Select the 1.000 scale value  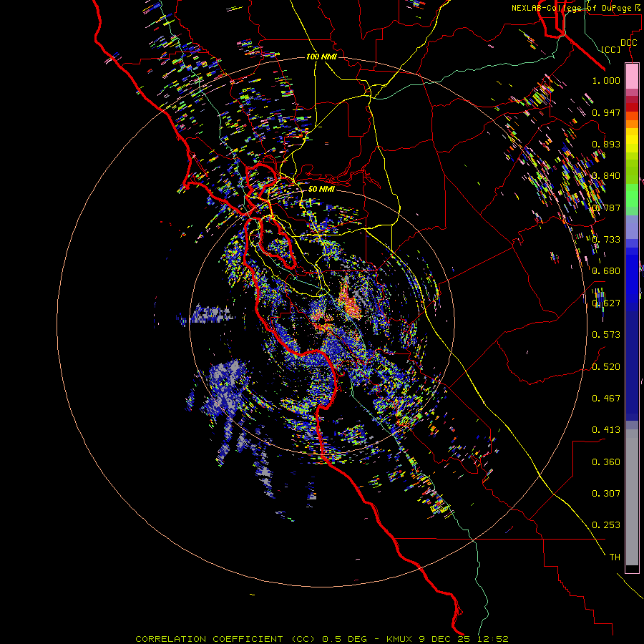click(x=606, y=80)
